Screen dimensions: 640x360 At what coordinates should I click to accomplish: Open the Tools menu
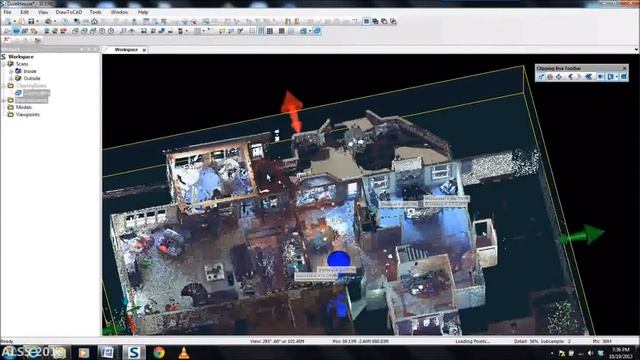point(96,12)
